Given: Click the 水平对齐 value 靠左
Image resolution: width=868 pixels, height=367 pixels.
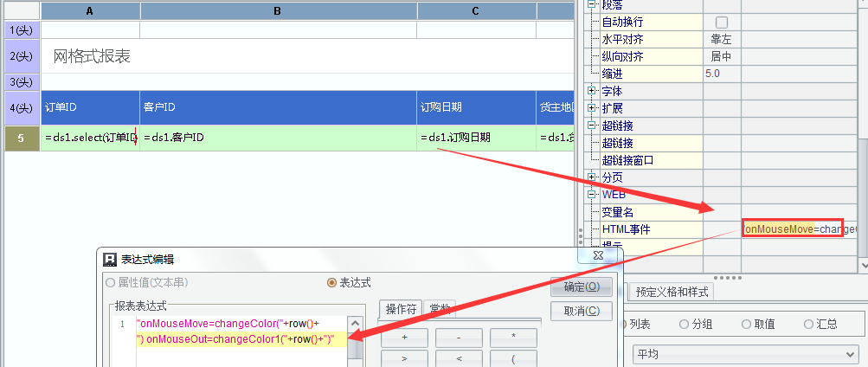Looking at the screenshot, I should click(x=722, y=39).
